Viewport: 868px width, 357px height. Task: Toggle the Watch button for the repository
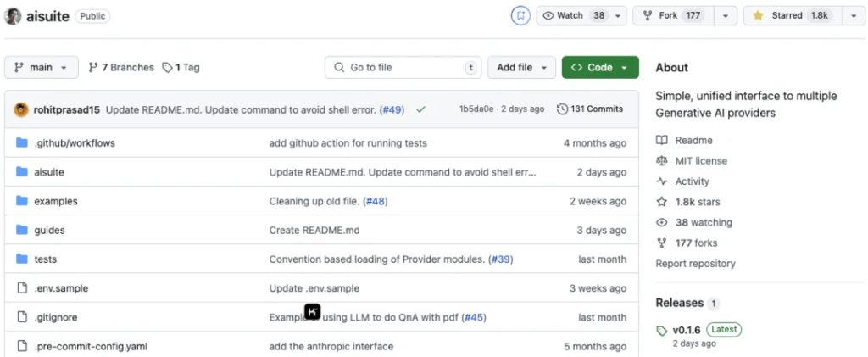pyautogui.click(x=574, y=15)
